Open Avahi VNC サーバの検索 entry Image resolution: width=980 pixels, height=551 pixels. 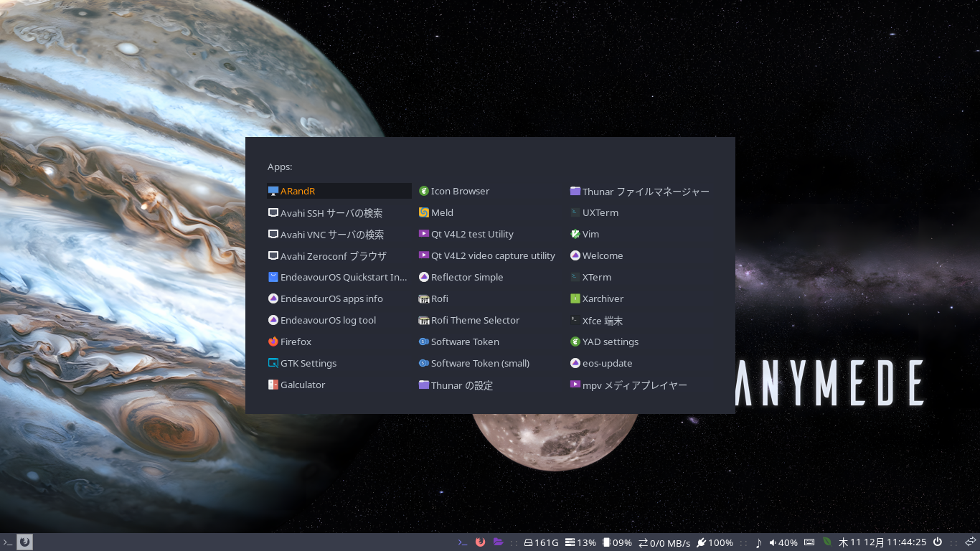click(339, 234)
